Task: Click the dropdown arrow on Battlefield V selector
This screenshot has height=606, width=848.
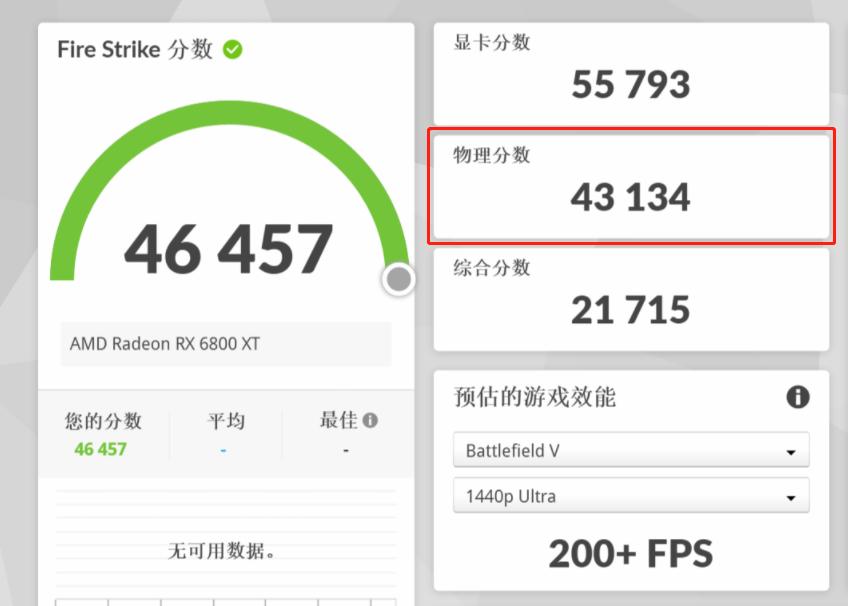Action: tap(793, 450)
